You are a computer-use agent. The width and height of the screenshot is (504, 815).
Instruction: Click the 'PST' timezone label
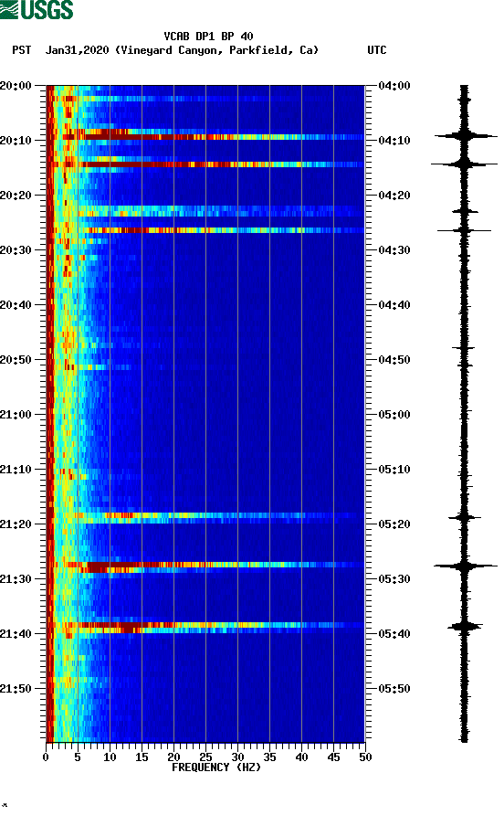[x=22, y=50]
